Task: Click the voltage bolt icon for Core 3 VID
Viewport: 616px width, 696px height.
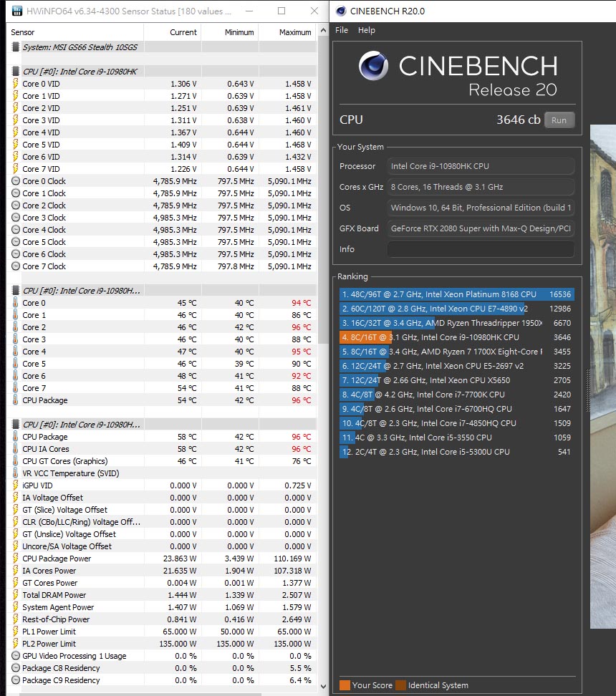Action: [16, 120]
